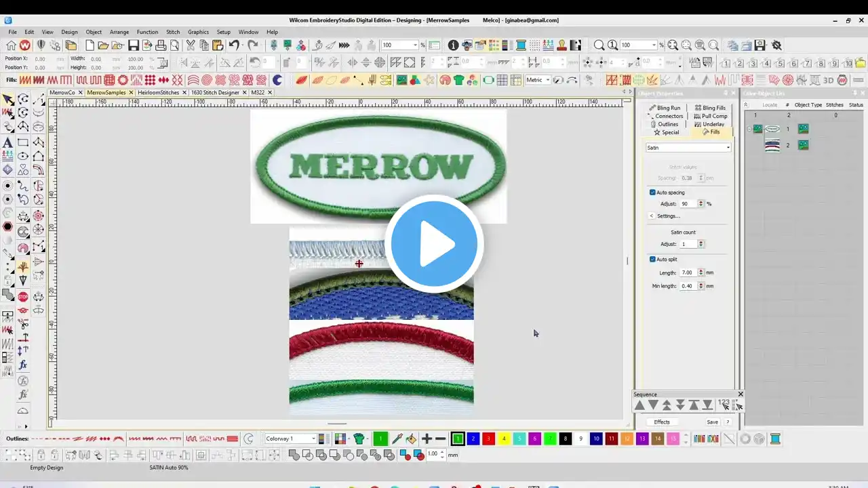
Task: Click the eyedropper color picker icon
Action: [397, 439]
